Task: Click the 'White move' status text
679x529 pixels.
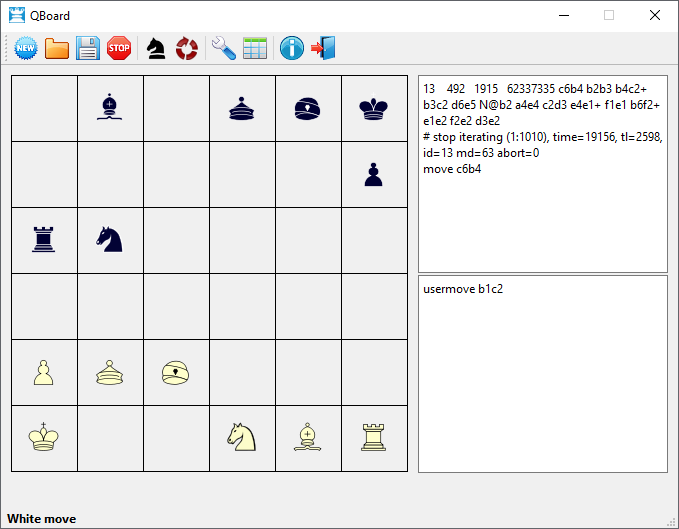Action: [x=42, y=519]
